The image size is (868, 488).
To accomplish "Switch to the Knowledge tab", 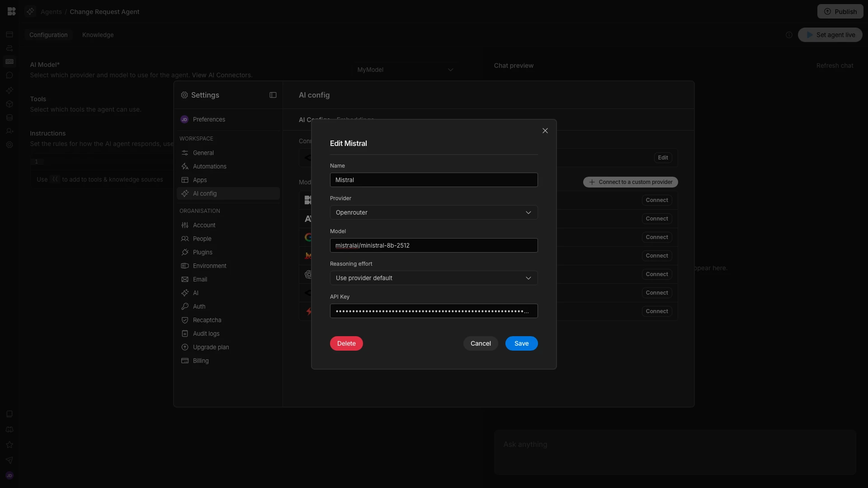I will 98,35.
